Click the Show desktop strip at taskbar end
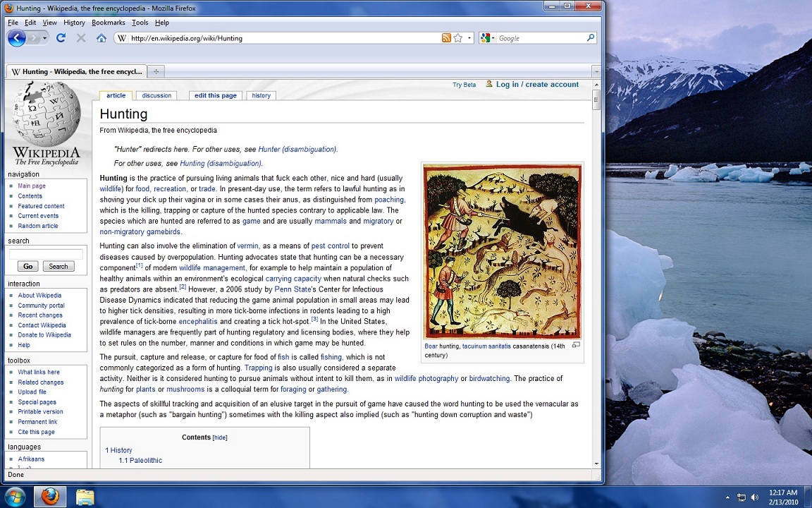 click(808, 497)
